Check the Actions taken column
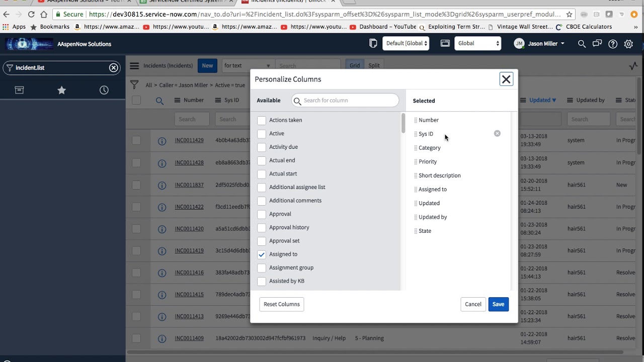This screenshot has height=362, width=644. 262,120
